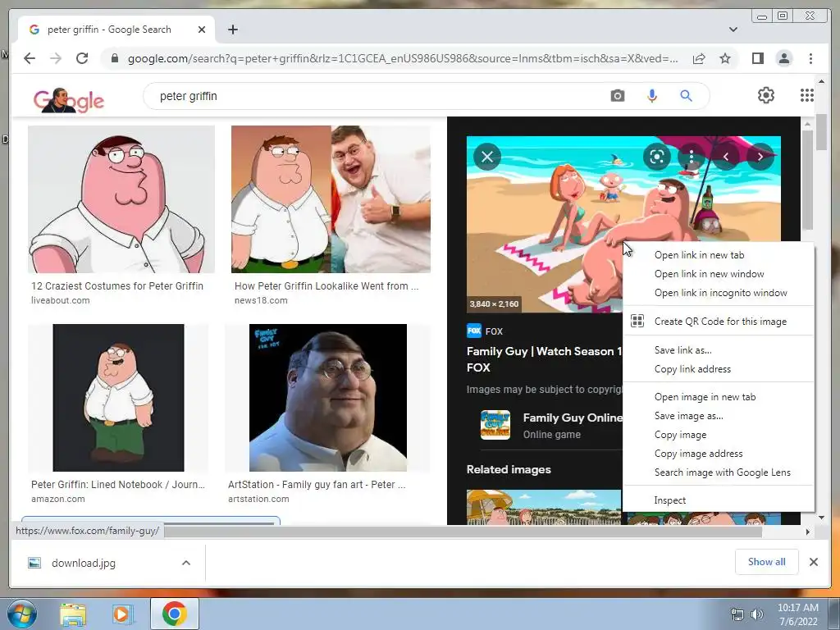Viewport: 840px width, 630px height.
Task: Open the amazon.com source link
Action: pyautogui.click(x=58, y=499)
